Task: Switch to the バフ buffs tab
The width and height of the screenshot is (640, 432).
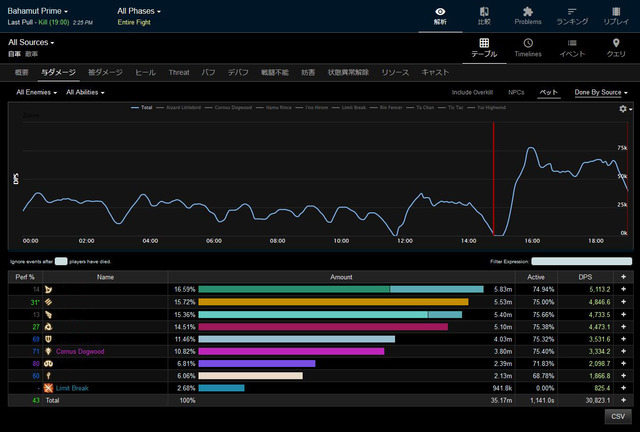Action: click(x=208, y=72)
